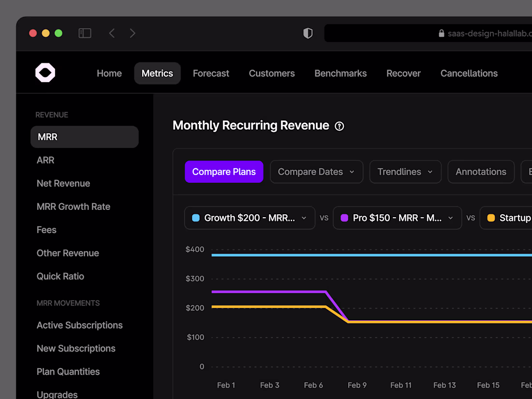Click the yellow dot beside the Startup plan
The width and height of the screenshot is (532, 399).
pyautogui.click(x=491, y=218)
